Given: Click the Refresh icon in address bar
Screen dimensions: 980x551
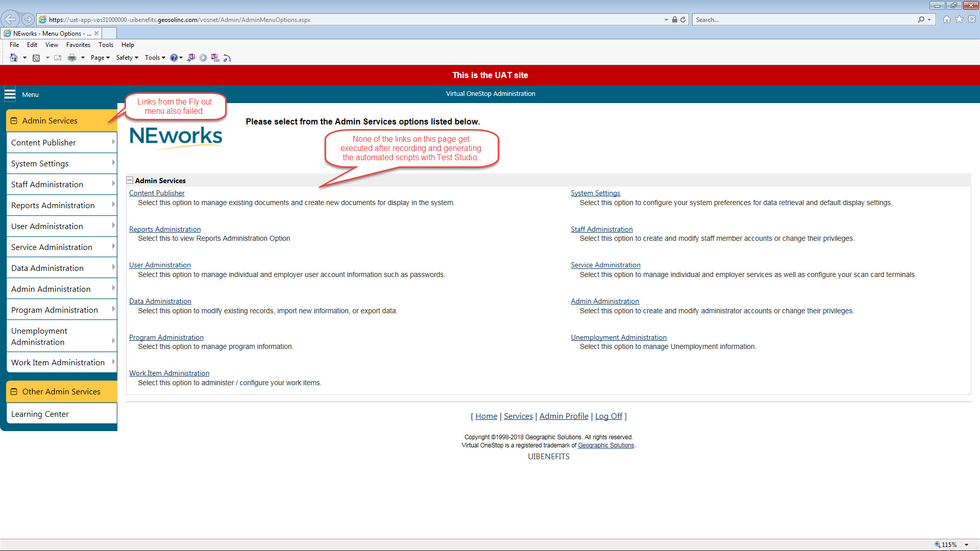Looking at the screenshot, I should 683,19.
